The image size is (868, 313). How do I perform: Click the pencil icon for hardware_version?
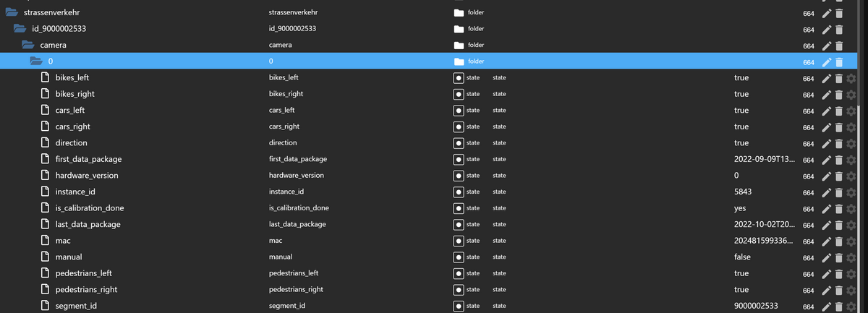[x=827, y=176]
